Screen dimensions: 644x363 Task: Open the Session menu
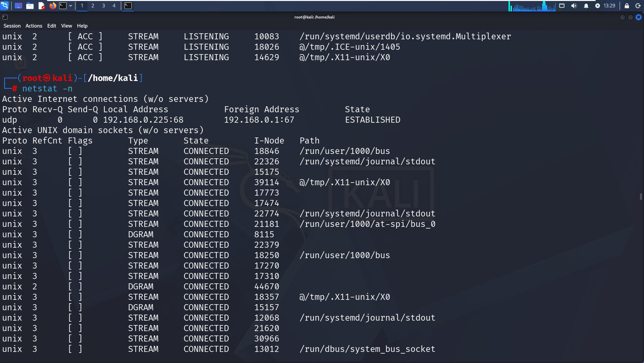point(12,26)
